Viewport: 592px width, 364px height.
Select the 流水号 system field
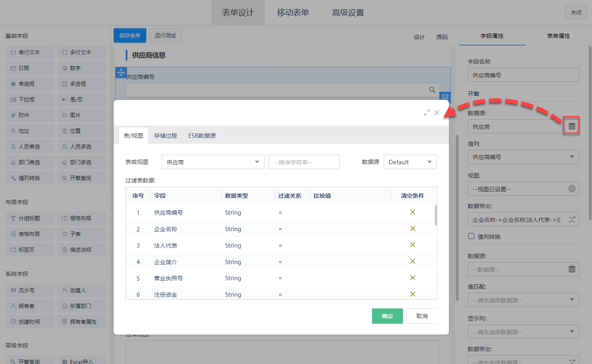pyautogui.click(x=30, y=290)
